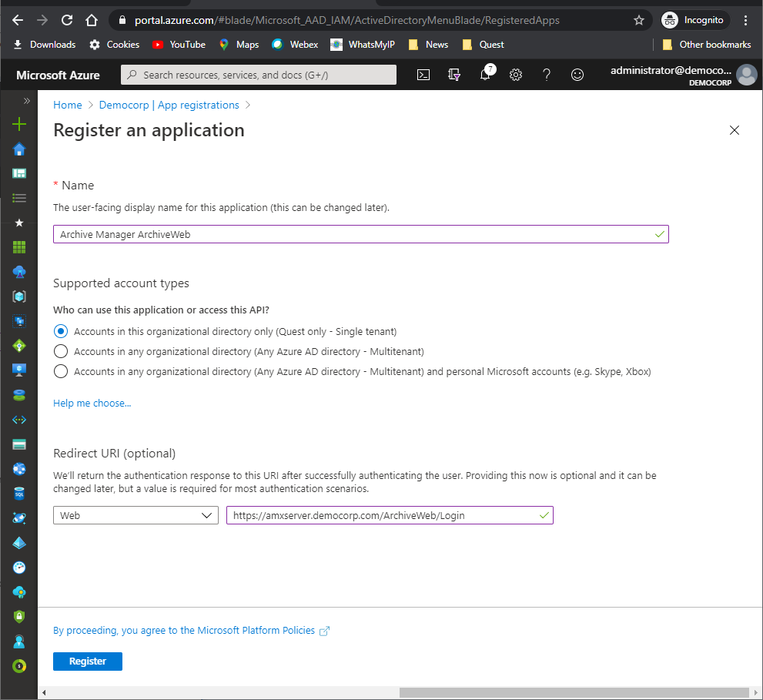763x700 pixels.
Task: Open the Help me choose link
Action: pyautogui.click(x=92, y=403)
